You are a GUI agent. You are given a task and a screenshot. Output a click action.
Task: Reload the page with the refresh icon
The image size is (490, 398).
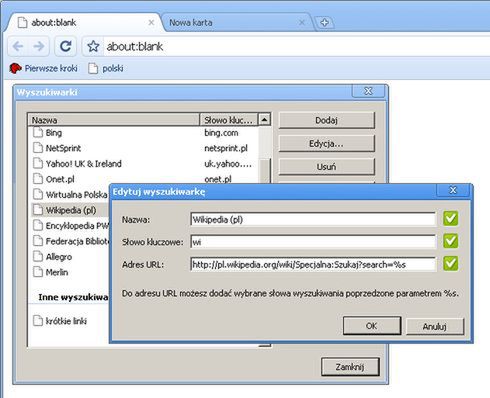[x=66, y=46]
